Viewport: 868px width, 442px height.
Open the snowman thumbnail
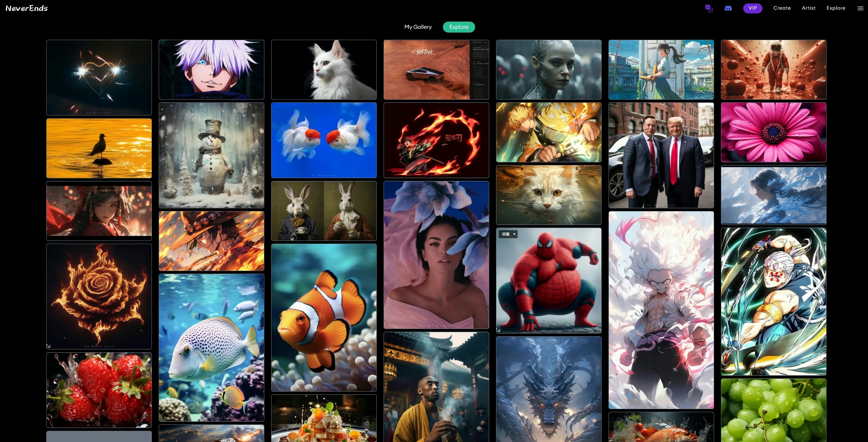(212, 155)
